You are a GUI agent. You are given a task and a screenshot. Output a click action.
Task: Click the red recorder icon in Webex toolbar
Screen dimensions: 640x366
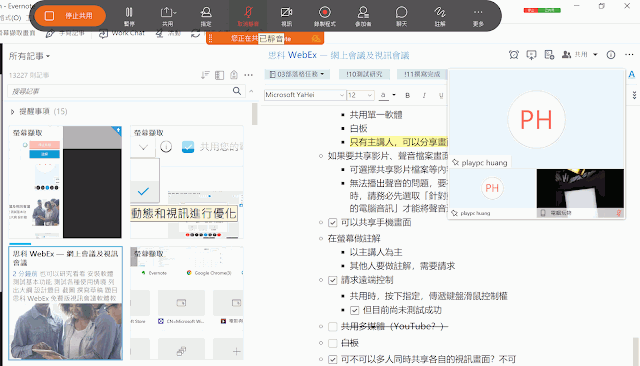pos(325,16)
